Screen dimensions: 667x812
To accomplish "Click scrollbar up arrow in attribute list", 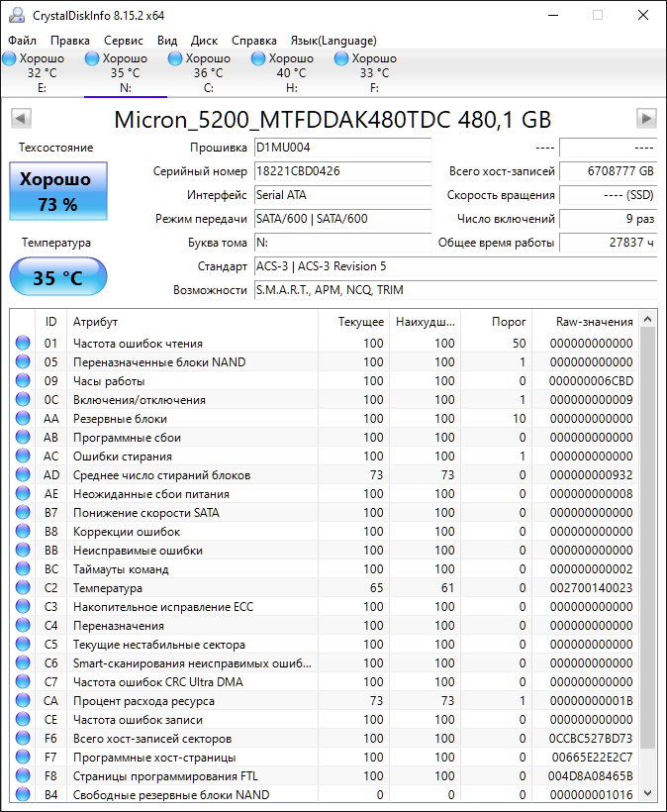I will tap(647, 320).
